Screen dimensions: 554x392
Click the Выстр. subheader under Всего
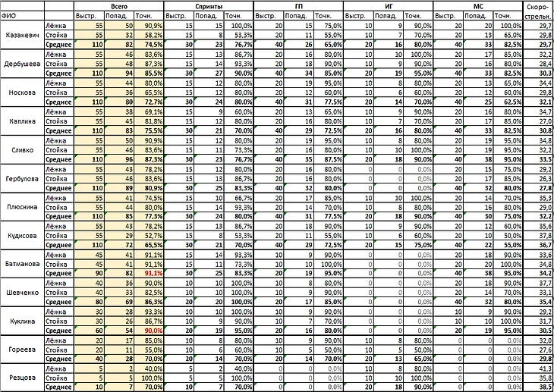pos(89,16)
